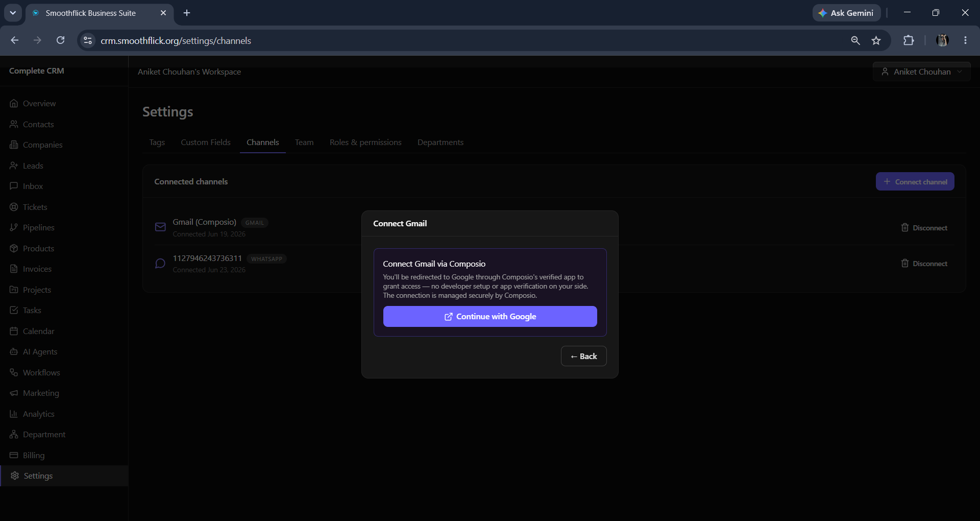Expand the Aniket Chouhan user dropdown
This screenshot has width=980, height=521.
pos(922,72)
